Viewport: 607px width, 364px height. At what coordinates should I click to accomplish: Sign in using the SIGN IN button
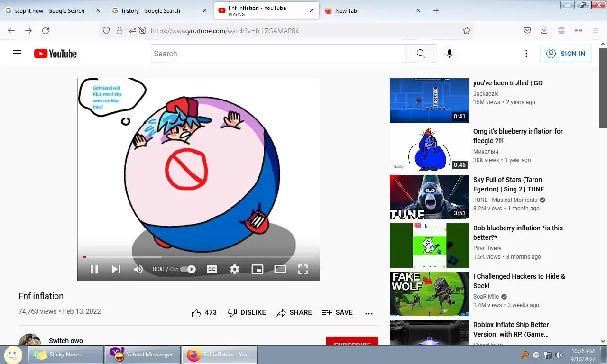[565, 54]
